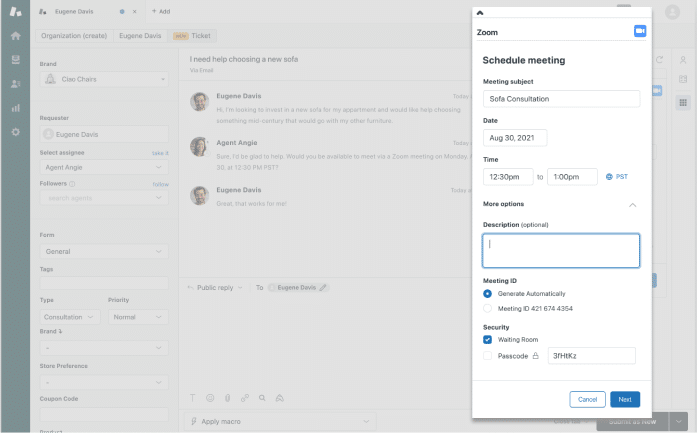Open the Priority dropdown showing Normal
The height and width of the screenshot is (433, 697).
point(138,317)
